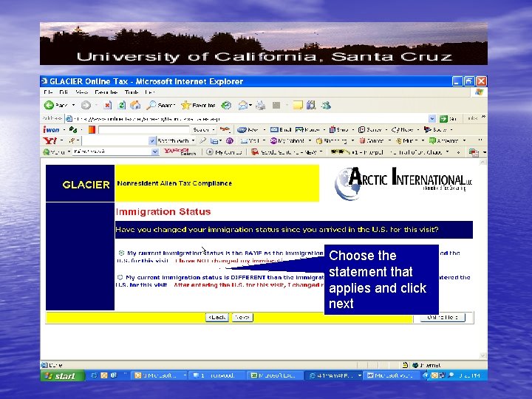This screenshot has height=399, width=532.
Task: Open the Edit menu
Action: [x=64, y=92]
